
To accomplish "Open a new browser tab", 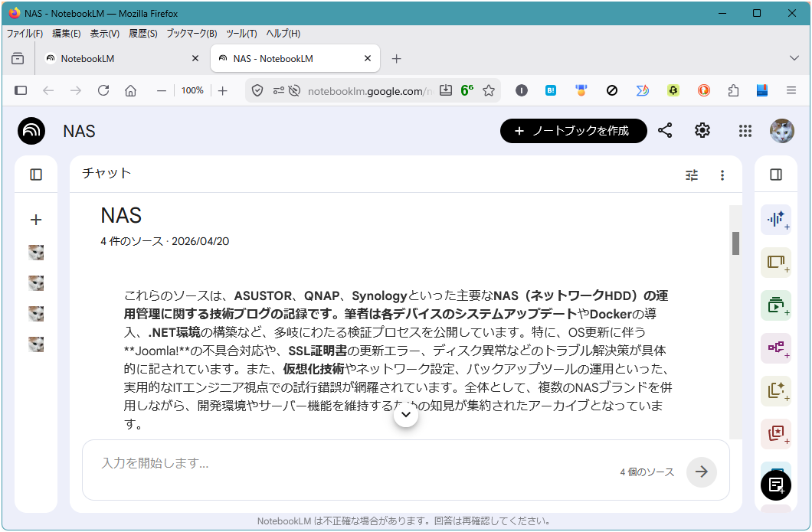I will click(396, 58).
